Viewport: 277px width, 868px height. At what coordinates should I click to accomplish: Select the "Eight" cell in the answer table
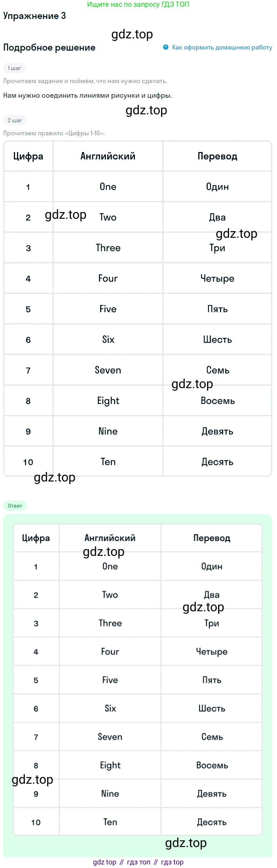[x=110, y=766]
